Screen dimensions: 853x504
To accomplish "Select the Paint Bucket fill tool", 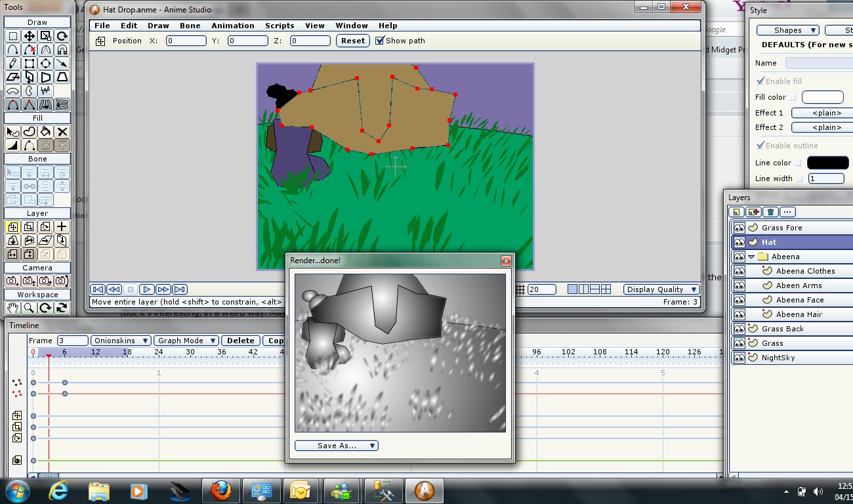I will coord(45,132).
